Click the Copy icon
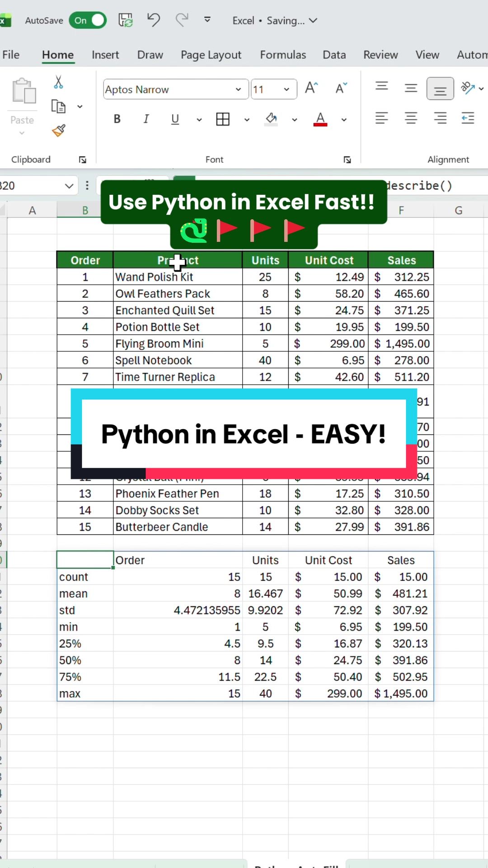This screenshot has height=868, width=488. [58, 107]
